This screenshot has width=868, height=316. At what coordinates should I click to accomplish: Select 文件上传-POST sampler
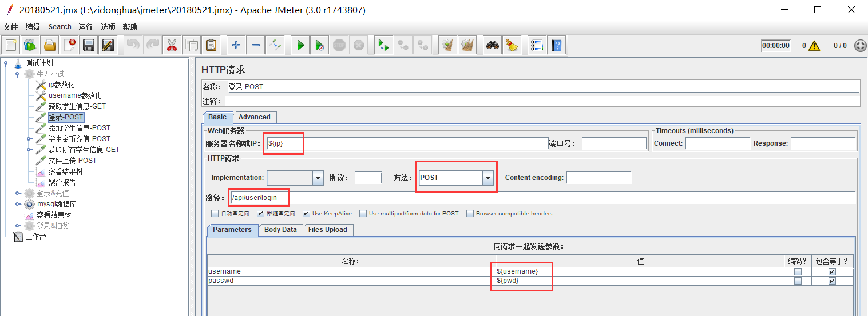[72, 161]
